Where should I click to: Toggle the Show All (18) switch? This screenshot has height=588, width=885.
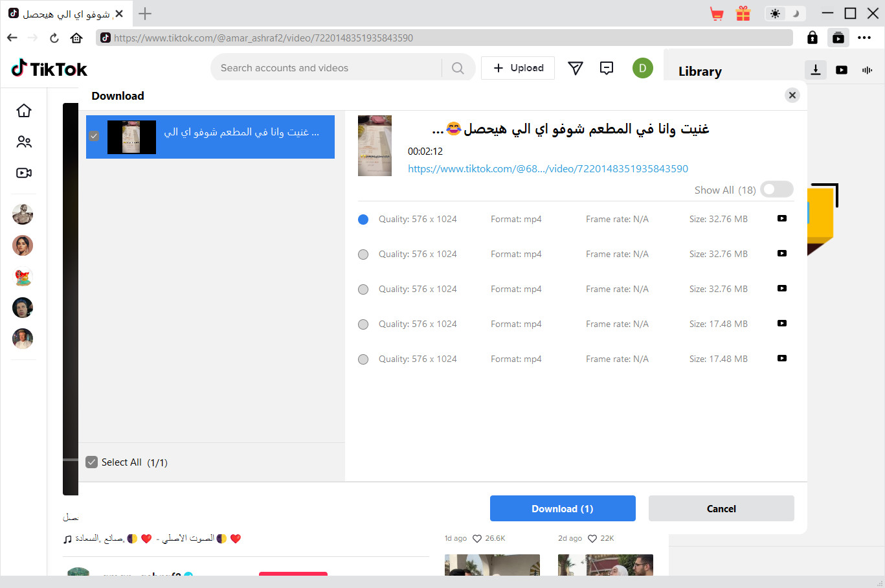pyautogui.click(x=777, y=189)
